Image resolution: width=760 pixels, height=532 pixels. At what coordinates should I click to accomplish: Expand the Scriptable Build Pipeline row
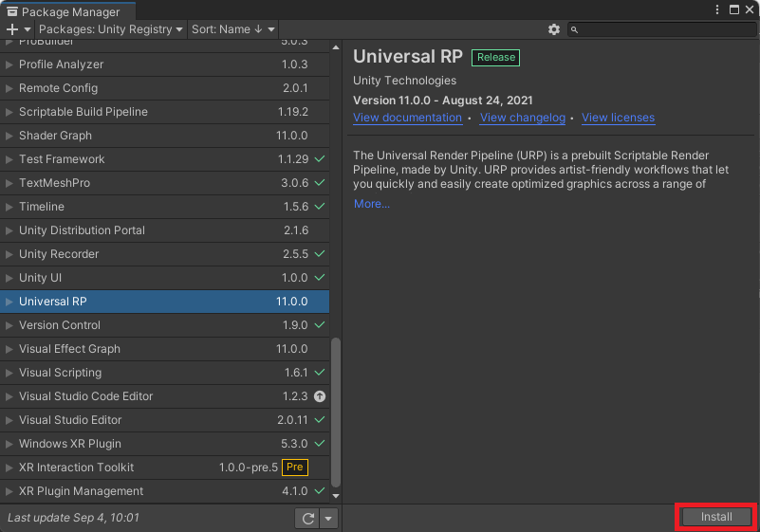tap(9, 112)
